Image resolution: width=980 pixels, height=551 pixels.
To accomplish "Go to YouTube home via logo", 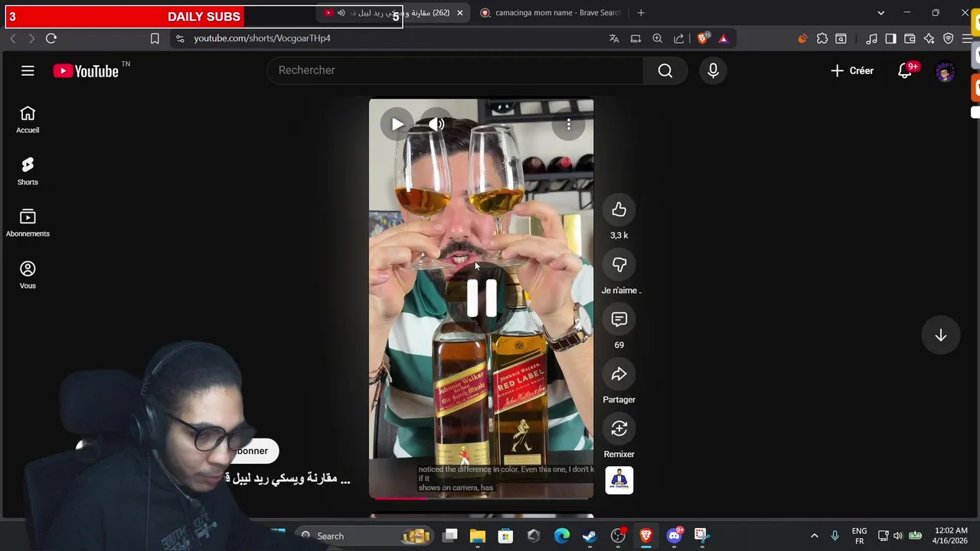I will pos(86,71).
